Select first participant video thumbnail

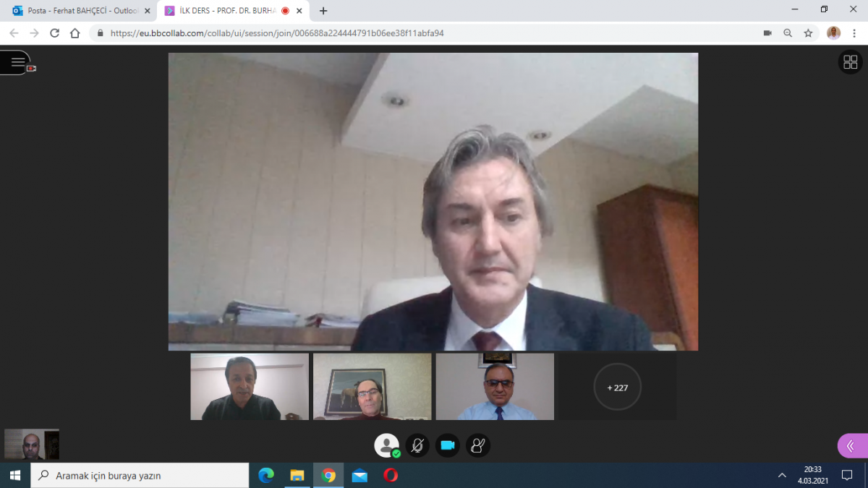250,387
